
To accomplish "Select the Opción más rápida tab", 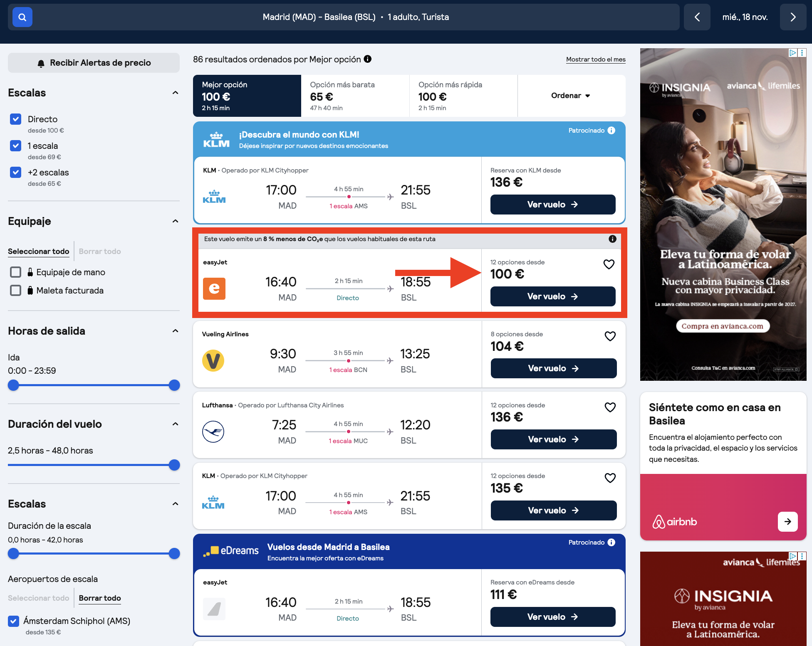I will 463,96.
